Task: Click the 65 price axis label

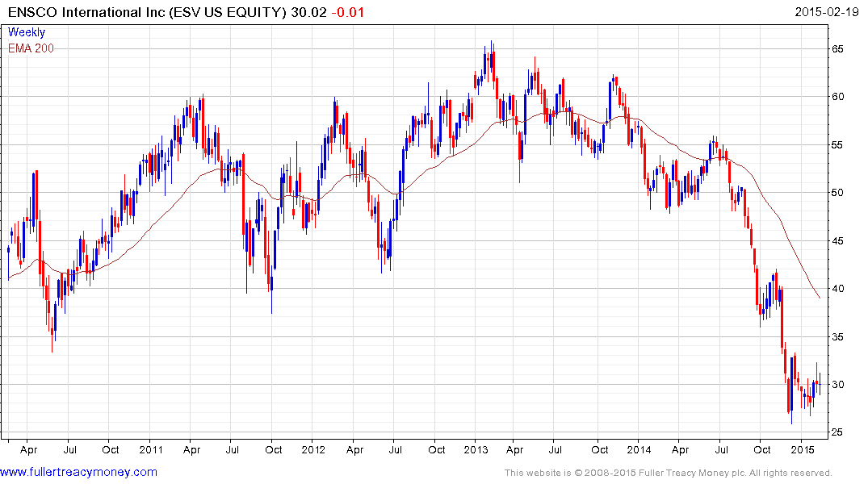Action: (x=838, y=49)
